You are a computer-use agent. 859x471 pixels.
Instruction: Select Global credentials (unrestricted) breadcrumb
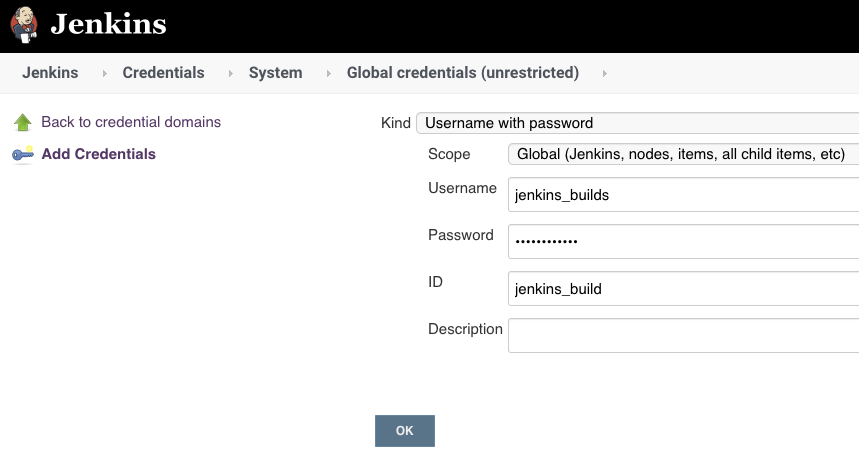pyautogui.click(x=463, y=73)
